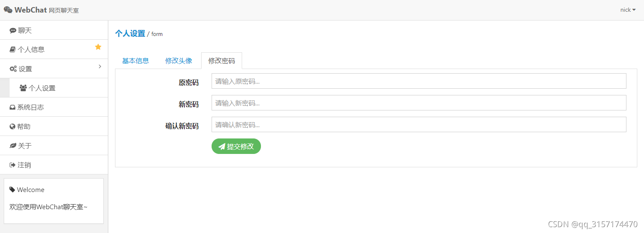Click the sign-out icon for 注销
The image size is (644, 233).
[x=13, y=165]
